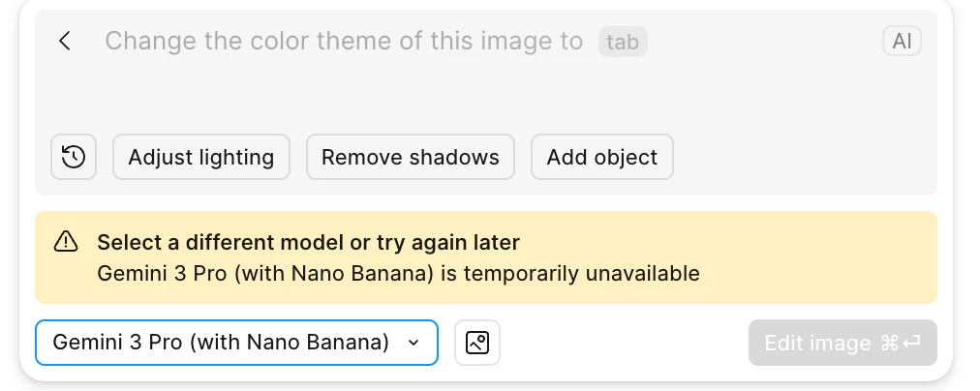Click the 'temporarily unavailable' message text

click(x=581, y=273)
